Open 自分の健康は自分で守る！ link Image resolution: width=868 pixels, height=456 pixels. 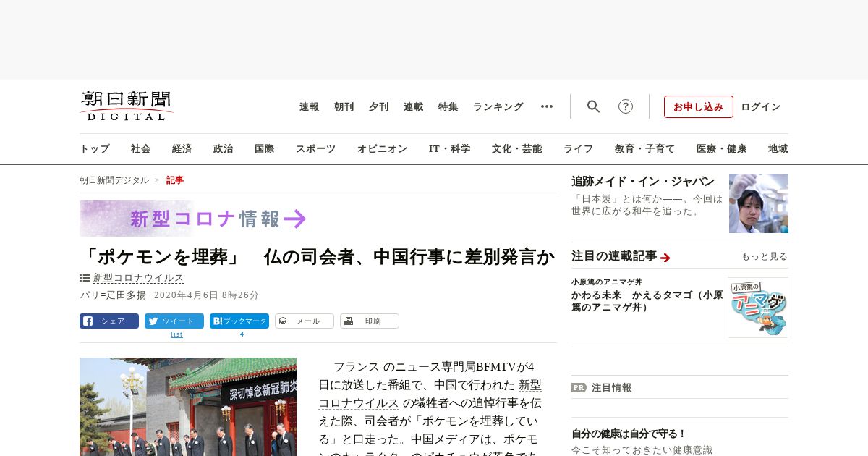(629, 434)
